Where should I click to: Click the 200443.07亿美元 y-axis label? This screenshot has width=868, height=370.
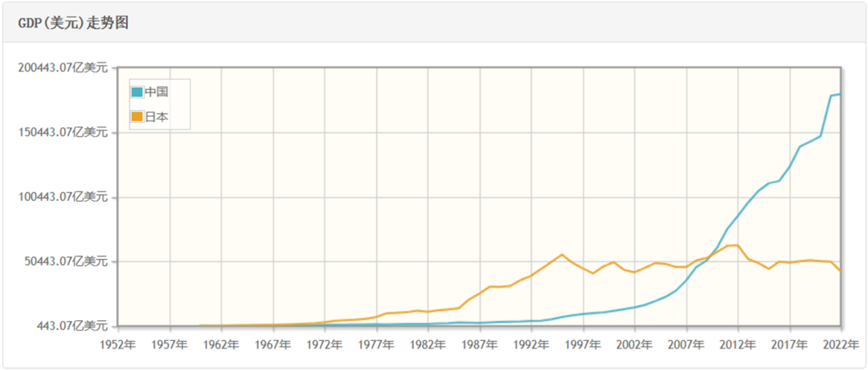[x=63, y=68]
